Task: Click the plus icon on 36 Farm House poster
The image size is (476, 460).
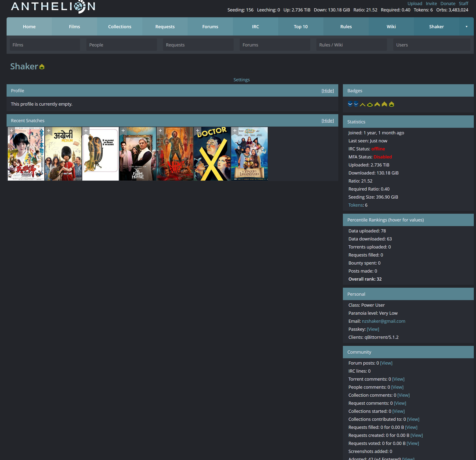Action: [x=123, y=131]
